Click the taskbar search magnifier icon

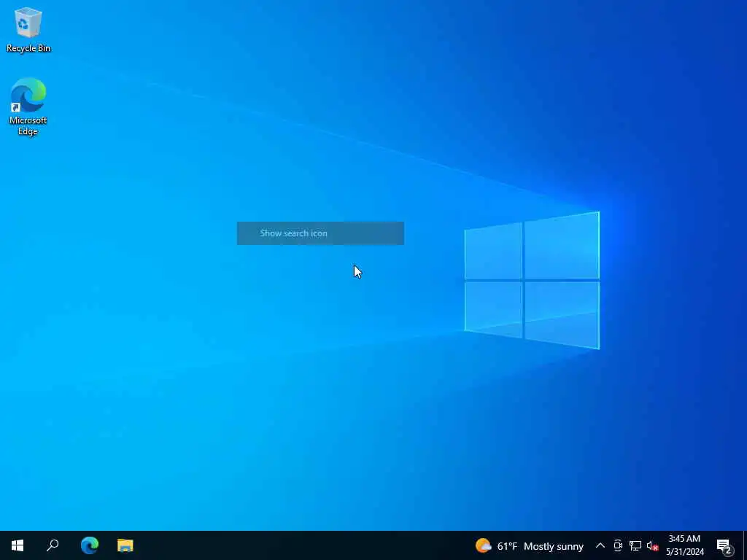53,545
